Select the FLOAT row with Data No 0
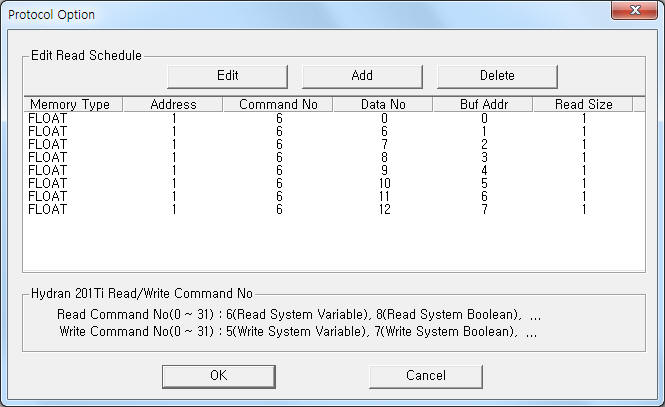 (334, 118)
